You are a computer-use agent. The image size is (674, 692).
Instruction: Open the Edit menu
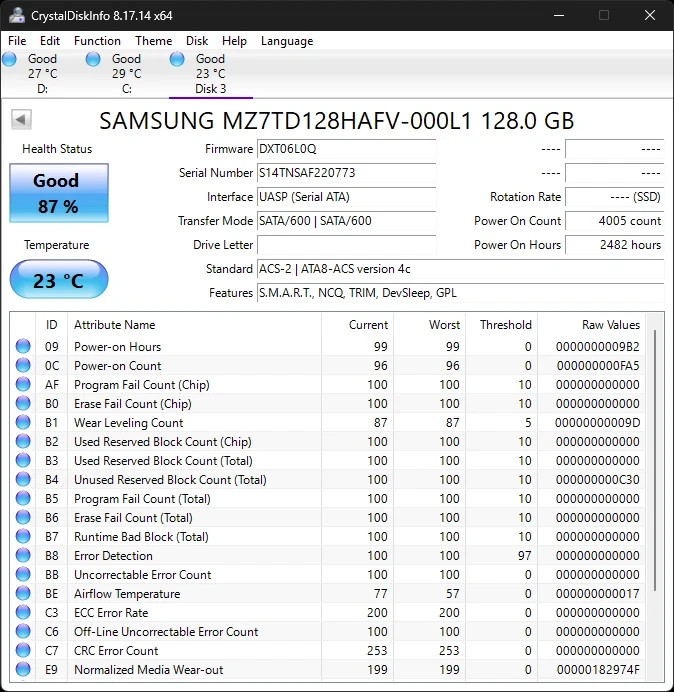(50, 41)
